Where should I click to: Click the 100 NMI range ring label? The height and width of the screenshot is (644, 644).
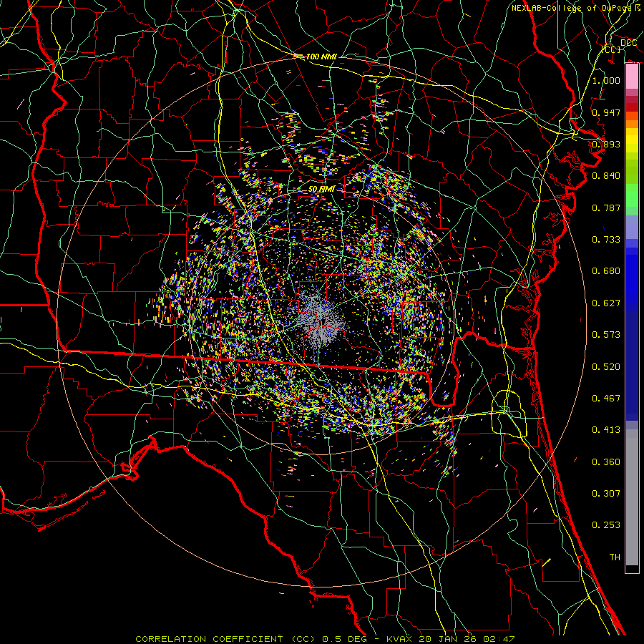(321, 57)
